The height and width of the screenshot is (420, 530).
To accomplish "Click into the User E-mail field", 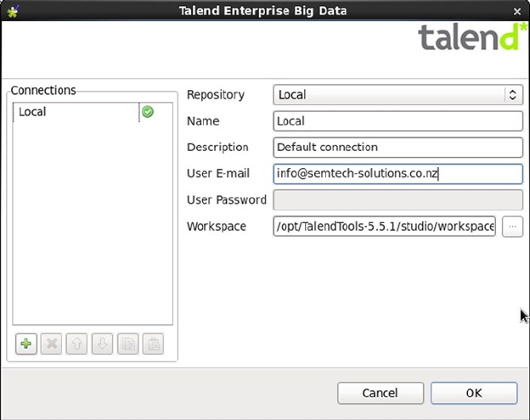I will tap(397, 174).
